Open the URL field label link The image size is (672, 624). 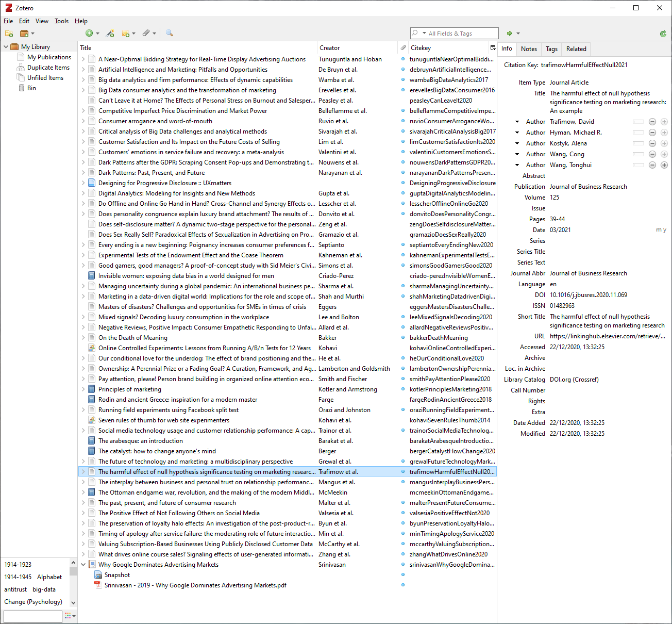540,336
